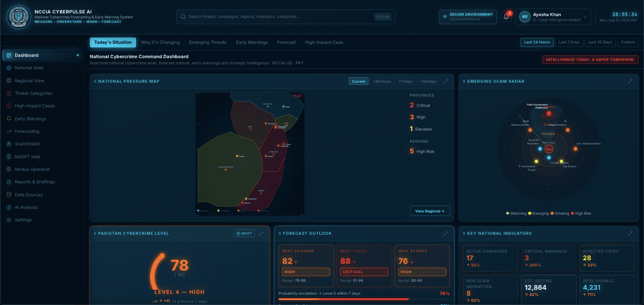This screenshot has height=305, width=644.
Task: Open the Why It's Changing tab
Action: click(160, 42)
